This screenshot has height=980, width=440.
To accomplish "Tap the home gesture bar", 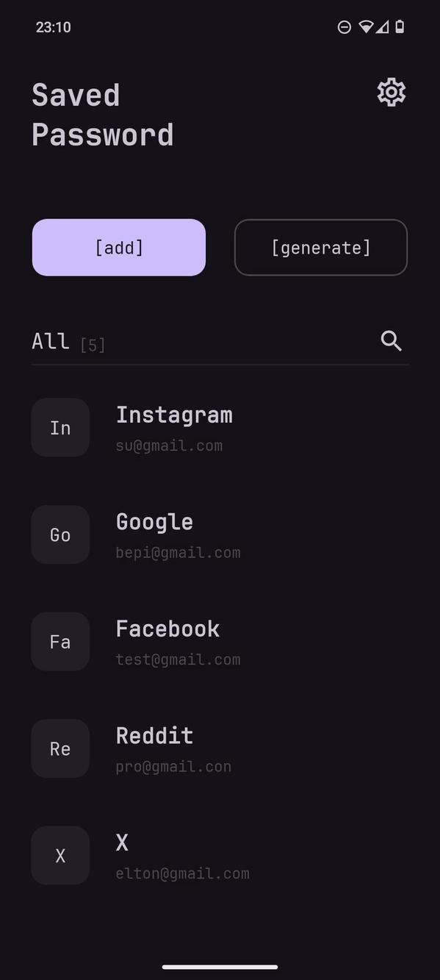I will click(220, 968).
